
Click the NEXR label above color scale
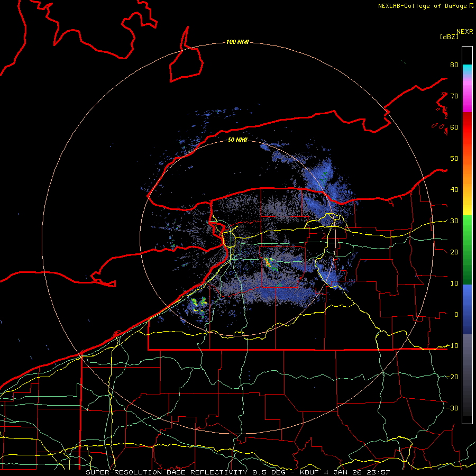[465, 32]
